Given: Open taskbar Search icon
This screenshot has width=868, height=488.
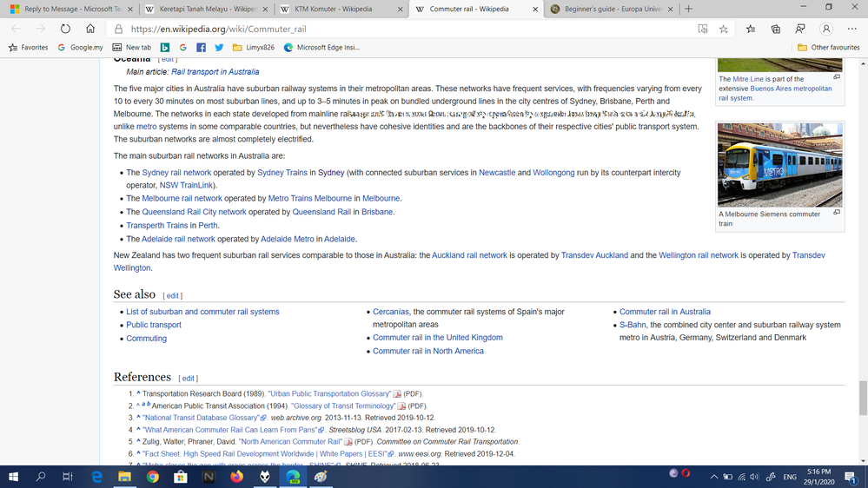Looking at the screenshot, I should click(41, 477).
